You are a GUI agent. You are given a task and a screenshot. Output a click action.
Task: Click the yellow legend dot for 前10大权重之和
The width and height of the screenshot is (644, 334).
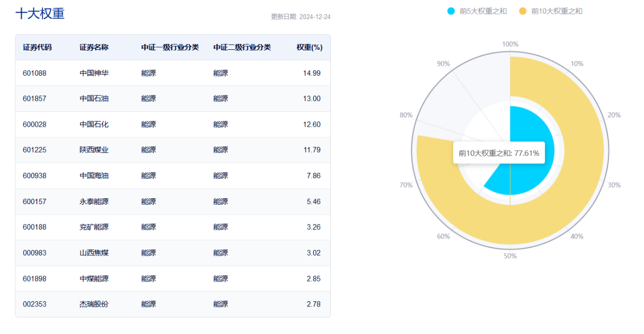pos(523,11)
